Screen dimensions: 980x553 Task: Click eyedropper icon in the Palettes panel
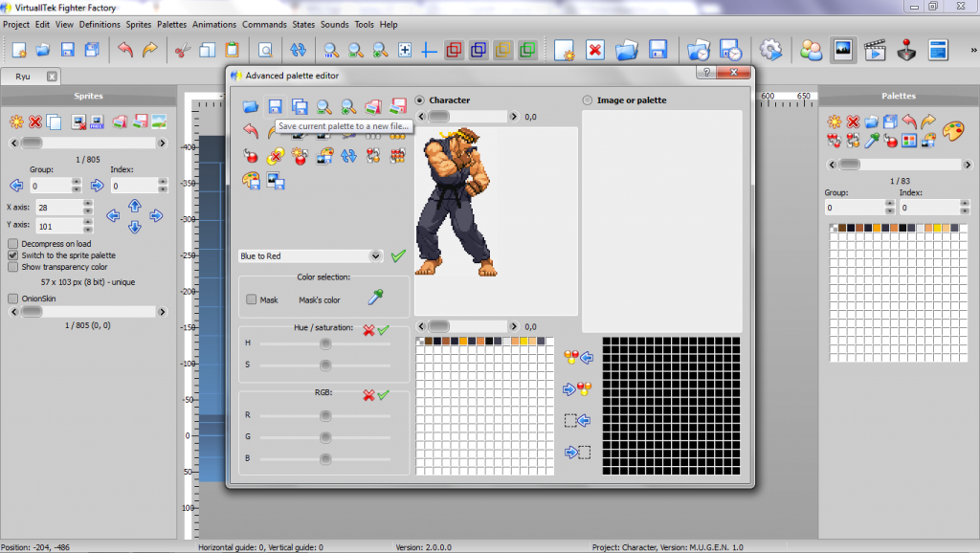872,141
